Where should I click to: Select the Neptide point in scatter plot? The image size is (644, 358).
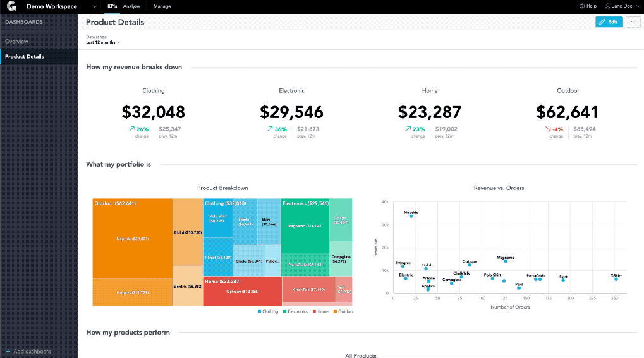tap(411, 216)
